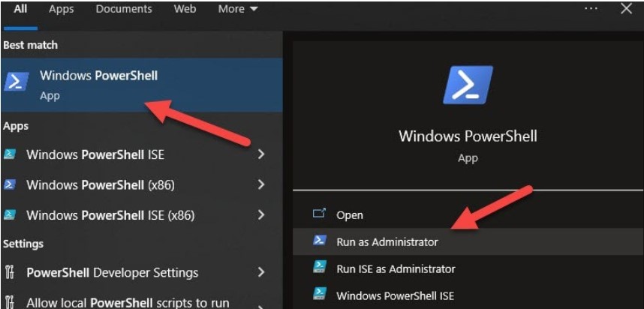Switch to the Apps search tab
The image size is (644, 309).
[61, 9]
